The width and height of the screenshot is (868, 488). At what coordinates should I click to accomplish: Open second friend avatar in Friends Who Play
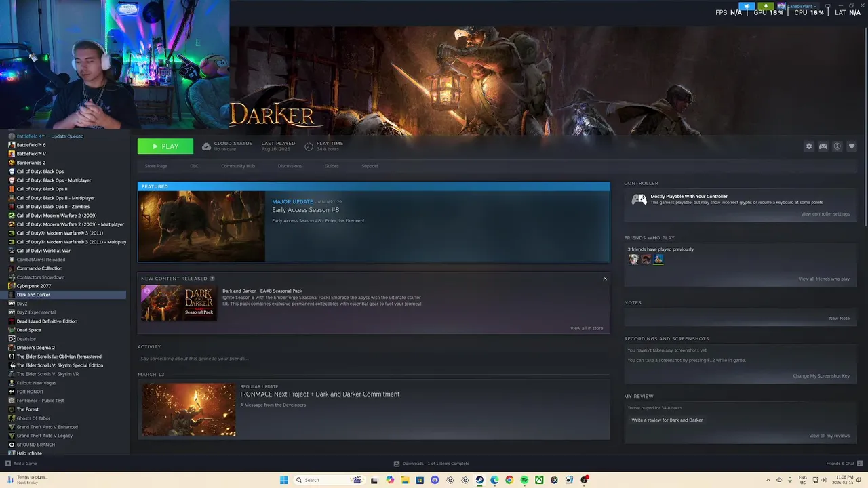[x=646, y=259]
